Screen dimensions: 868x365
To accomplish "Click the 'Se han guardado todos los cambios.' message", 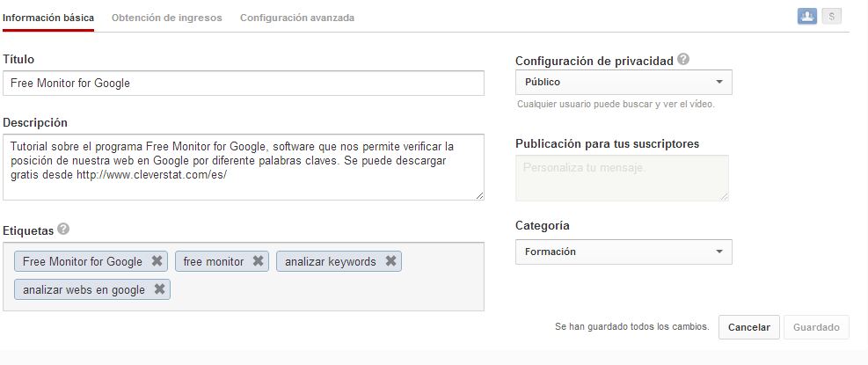I will tap(632, 327).
